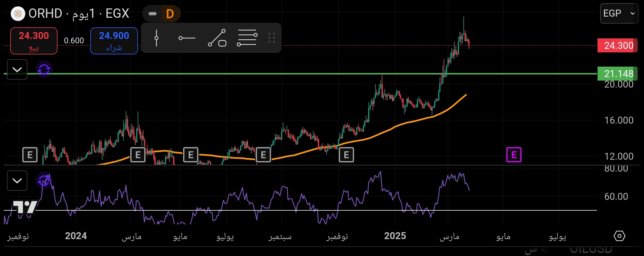
Task: Click the سبتمبر date axis label
Action: coord(280,237)
